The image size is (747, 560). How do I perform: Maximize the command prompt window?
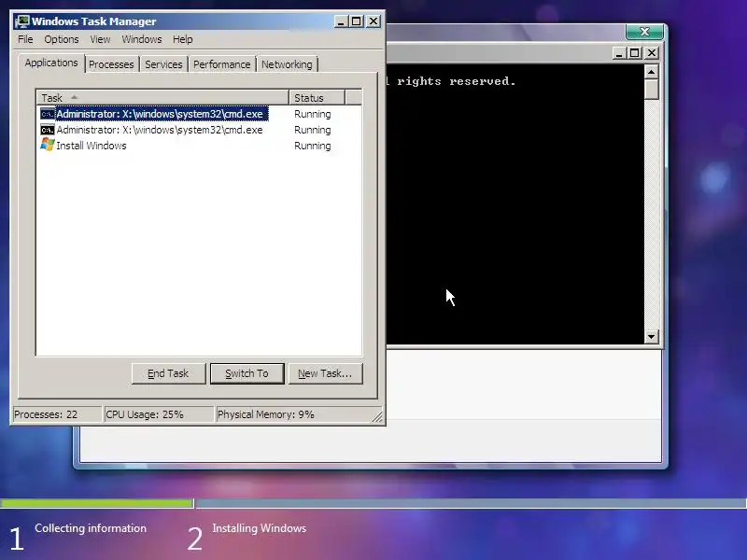coord(635,53)
